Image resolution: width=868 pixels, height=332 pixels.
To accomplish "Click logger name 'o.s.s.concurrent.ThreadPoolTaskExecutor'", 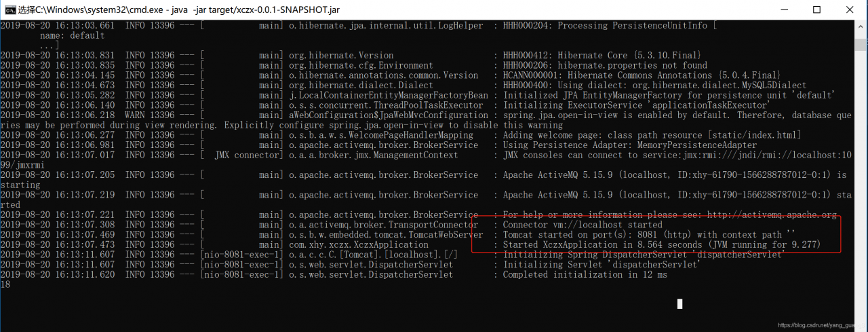I will click(x=386, y=105).
